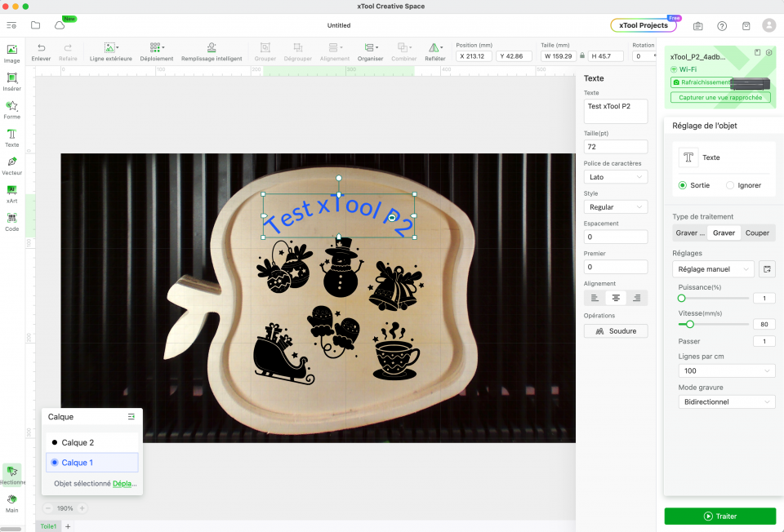Screen dimensions: 784x532
Task: Adjust the Vitesse speed slider
Action: tap(690, 324)
